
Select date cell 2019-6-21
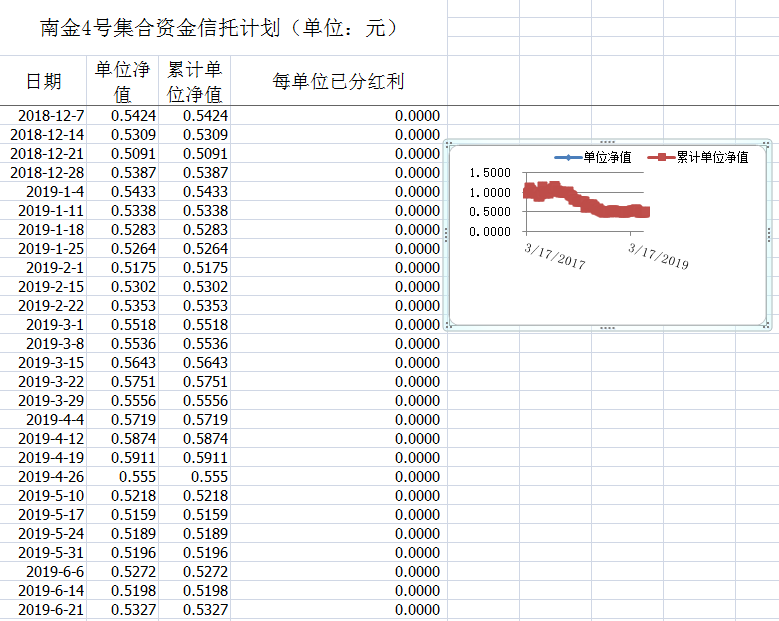pos(43,610)
